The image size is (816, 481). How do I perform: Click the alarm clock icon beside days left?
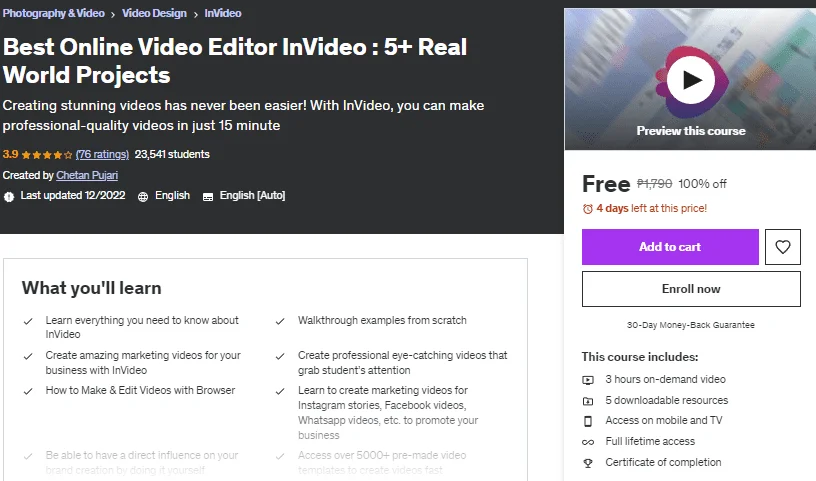(x=588, y=209)
